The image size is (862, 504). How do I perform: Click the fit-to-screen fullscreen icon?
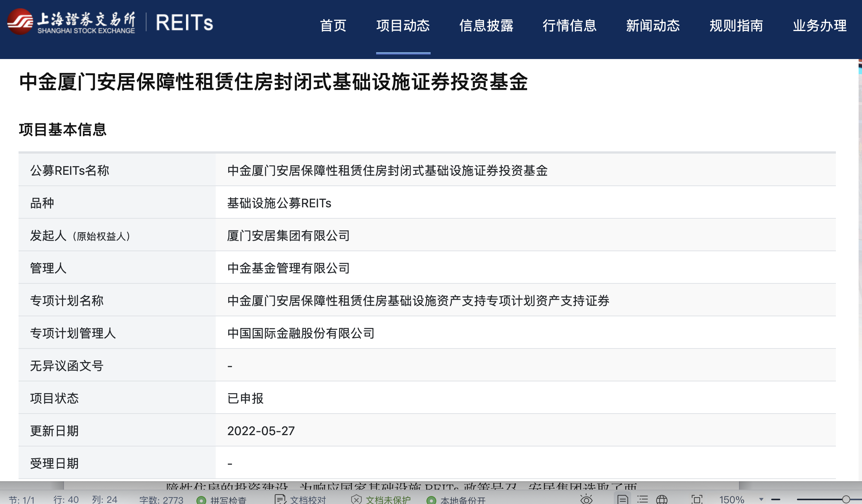tap(697, 499)
